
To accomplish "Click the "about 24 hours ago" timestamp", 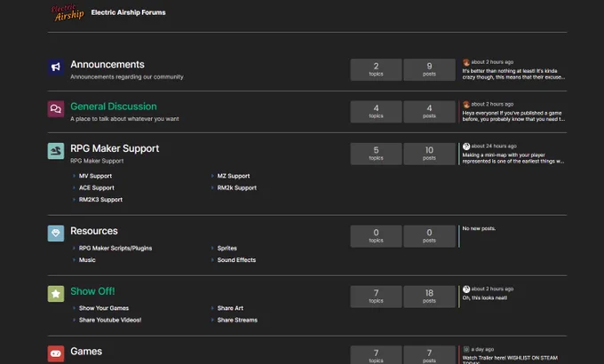I will 494,146.
